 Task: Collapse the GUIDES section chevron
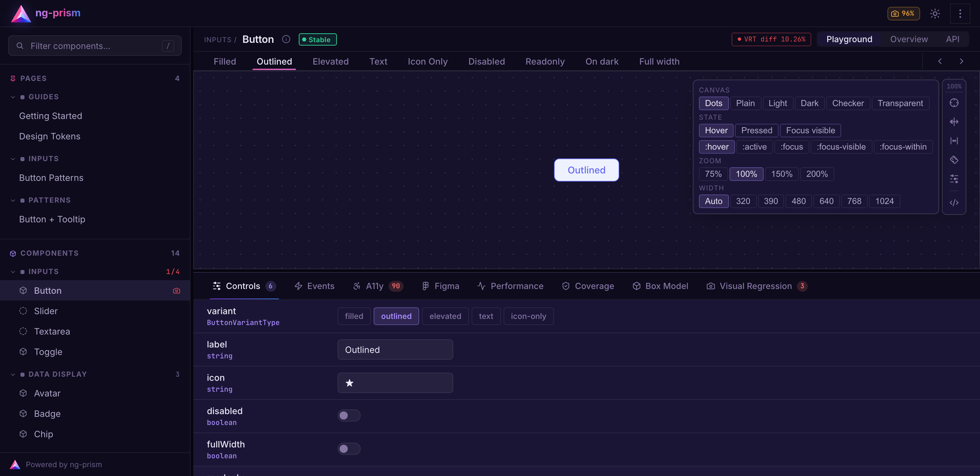(13, 97)
